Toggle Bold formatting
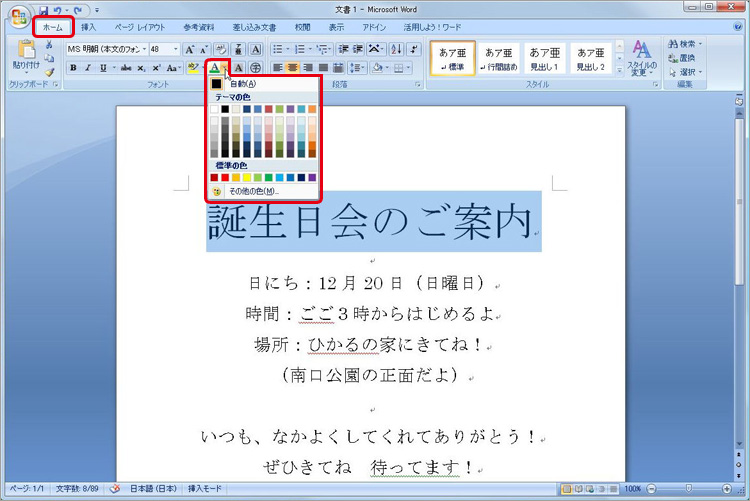Screen dimensions: 750x501 click(x=73, y=68)
